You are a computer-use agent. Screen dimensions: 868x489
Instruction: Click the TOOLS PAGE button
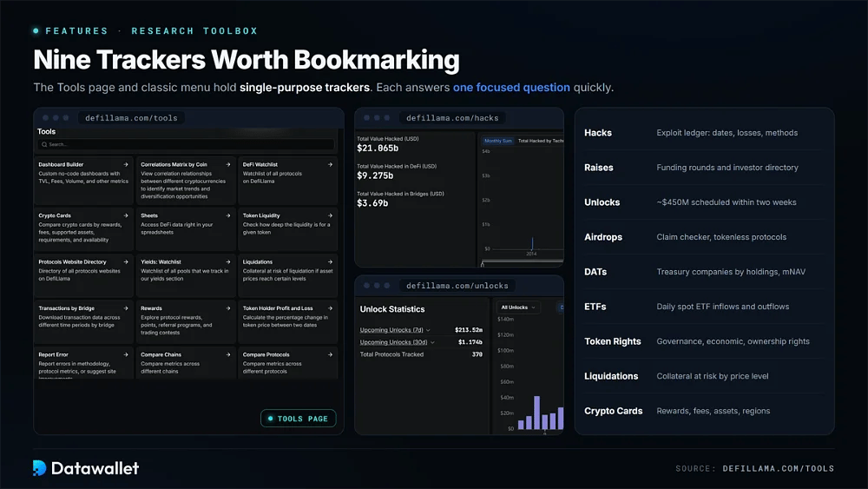(299, 419)
